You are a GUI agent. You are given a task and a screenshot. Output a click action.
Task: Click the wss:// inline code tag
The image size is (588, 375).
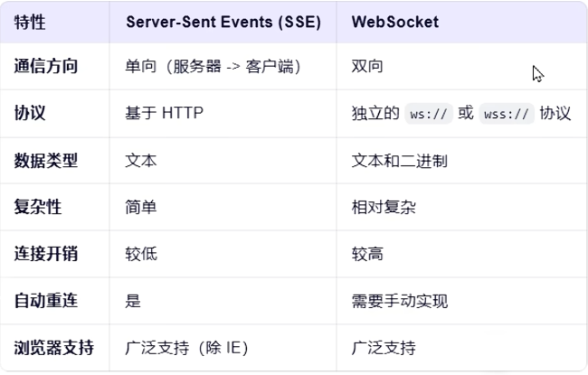pyautogui.click(x=507, y=114)
